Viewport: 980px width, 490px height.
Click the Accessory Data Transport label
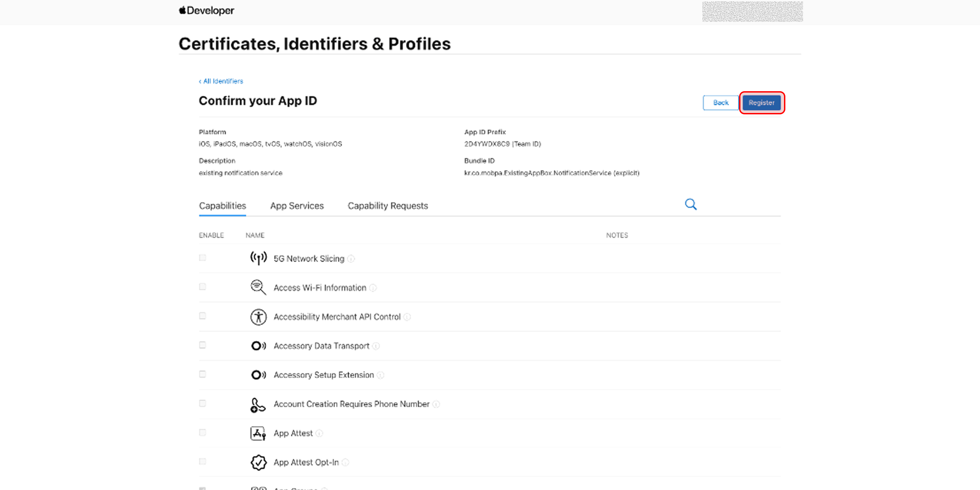point(322,346)
